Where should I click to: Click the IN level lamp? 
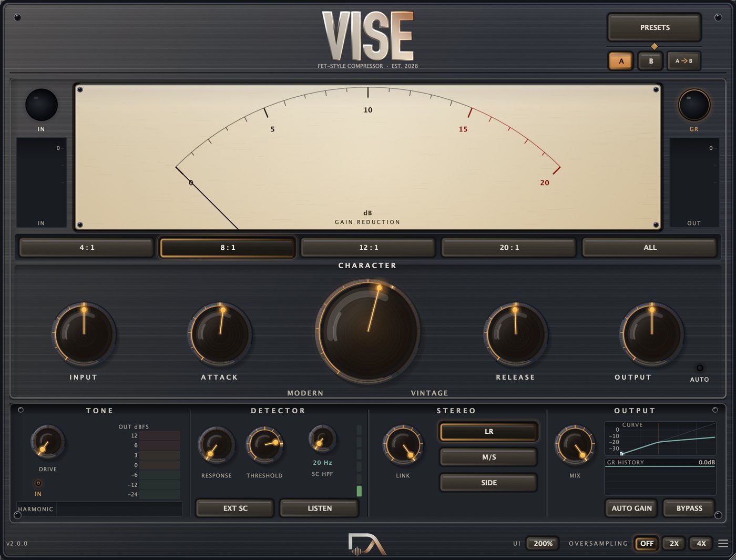tap(42, 105)
